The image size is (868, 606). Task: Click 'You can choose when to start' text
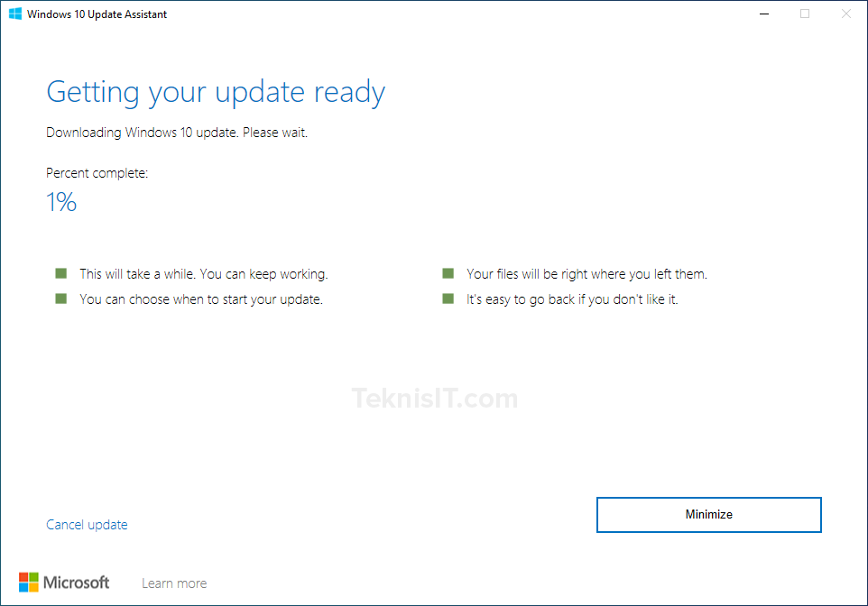(x=201, y=299)
